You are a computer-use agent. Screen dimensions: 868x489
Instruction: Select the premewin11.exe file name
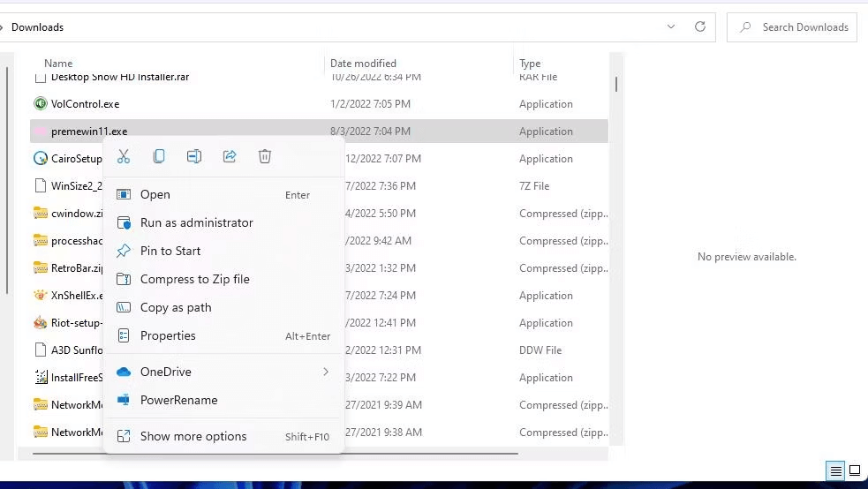pyautogui.click(x=89, y=132)
